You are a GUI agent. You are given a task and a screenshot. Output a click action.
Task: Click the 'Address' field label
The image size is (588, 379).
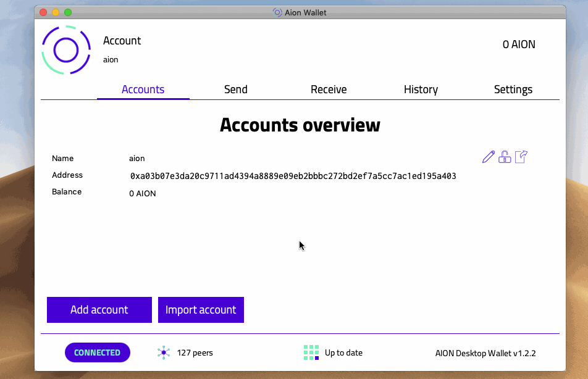point(67,175)
